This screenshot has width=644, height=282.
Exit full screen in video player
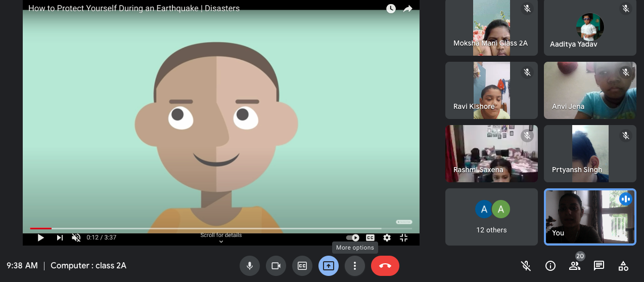pyautogui.click(x=404, y=237)
